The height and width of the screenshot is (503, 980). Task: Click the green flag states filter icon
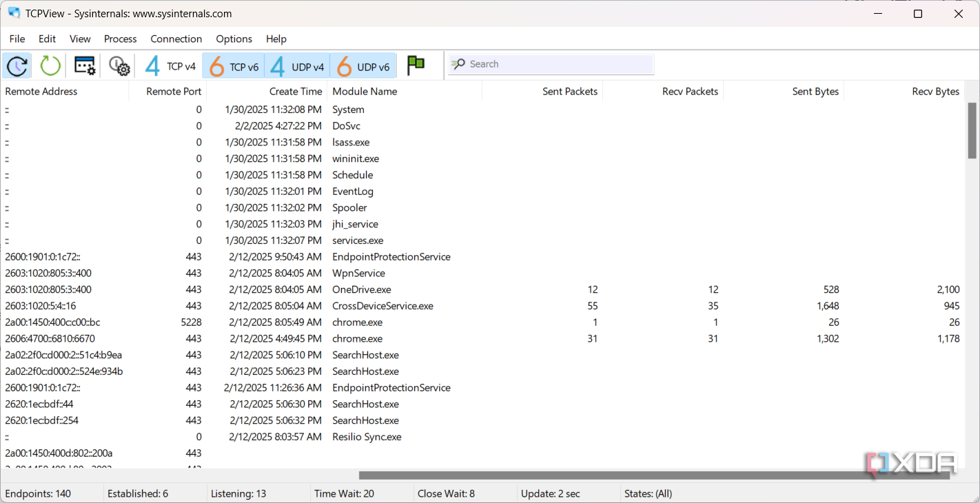[x=416, y=65]
